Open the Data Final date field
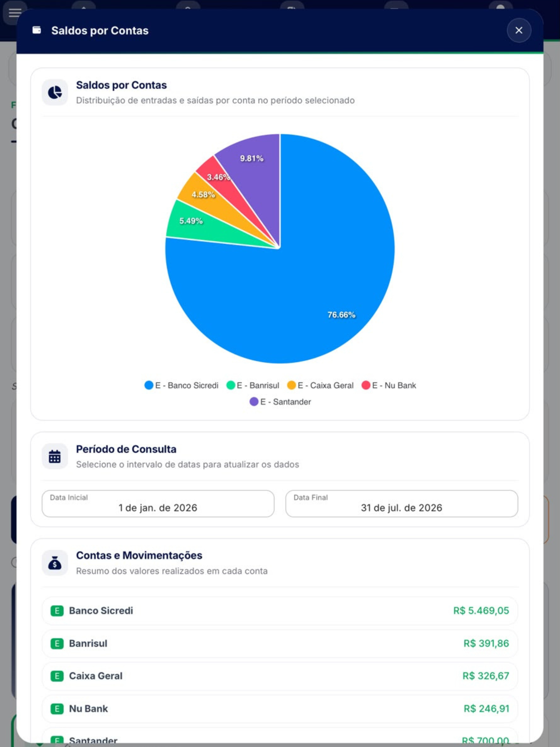The width and height of the screenshot is (560, 747). coord(402,504)
